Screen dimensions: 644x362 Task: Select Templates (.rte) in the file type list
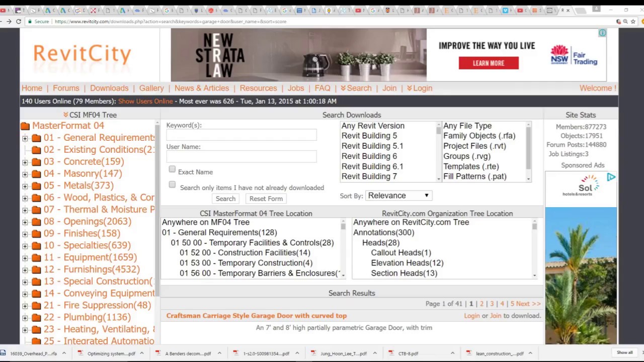click(471, 166)
